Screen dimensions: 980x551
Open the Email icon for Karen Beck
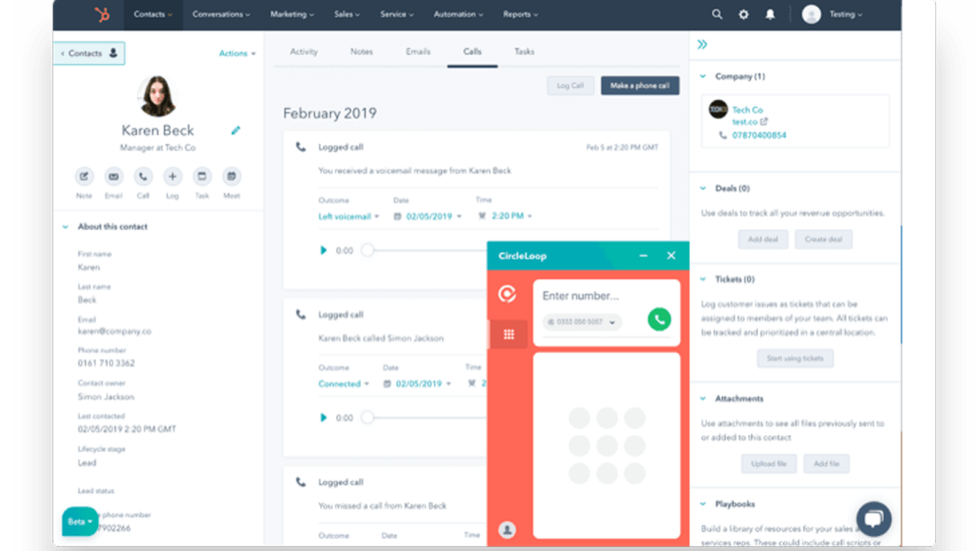[113, 178]
